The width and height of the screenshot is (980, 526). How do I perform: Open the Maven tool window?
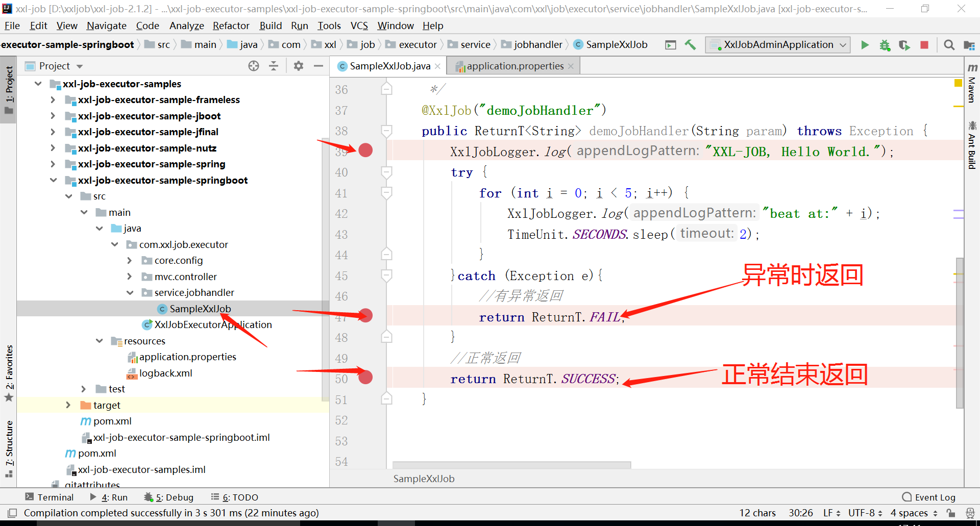[x=972, y=83]
